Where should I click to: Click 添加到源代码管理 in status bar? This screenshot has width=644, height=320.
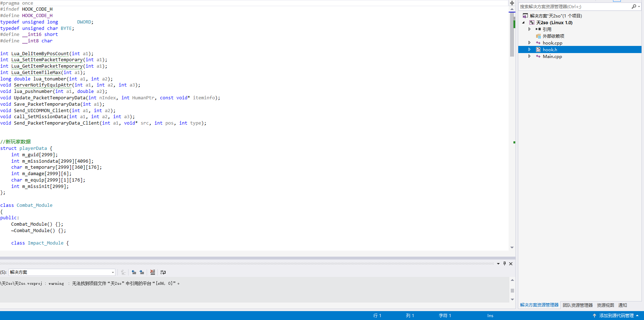[616, 315]
